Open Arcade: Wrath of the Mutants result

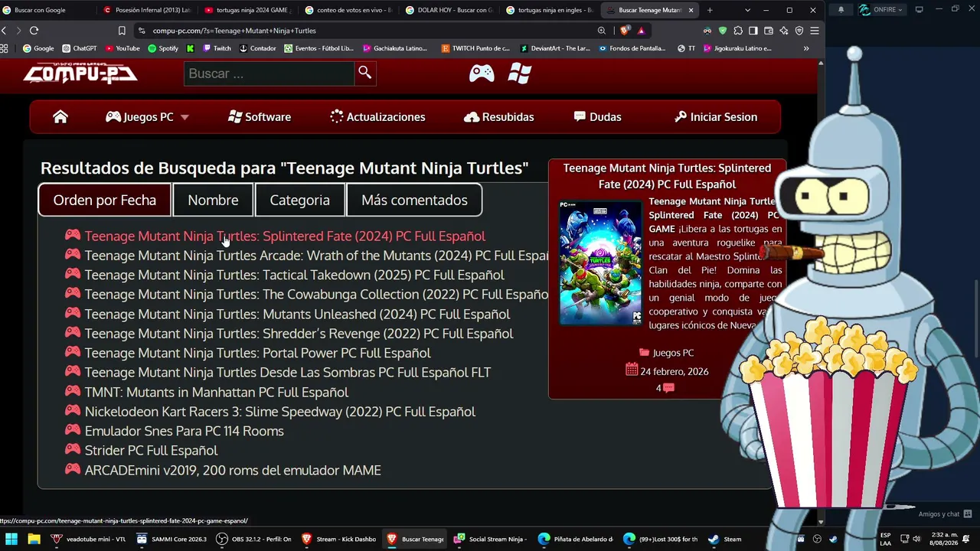click(317, 256)
